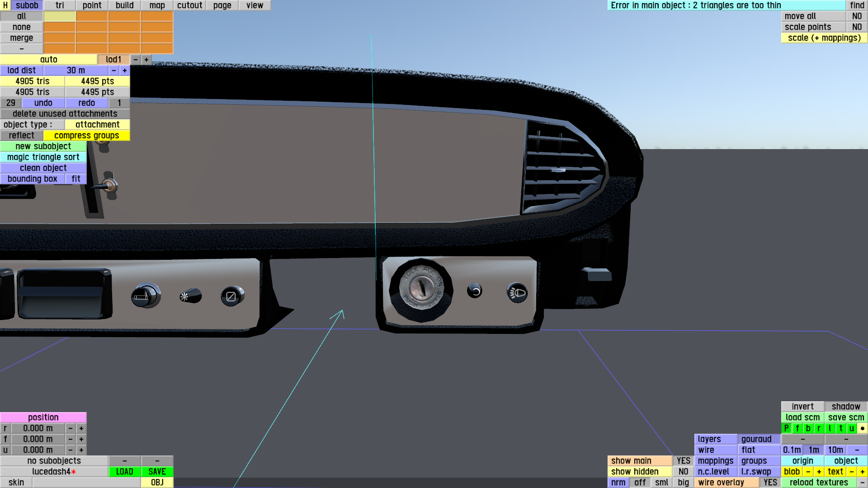Click the black dot view button
868x488 pixels.
pyautogui.click(x=862, y=428)
